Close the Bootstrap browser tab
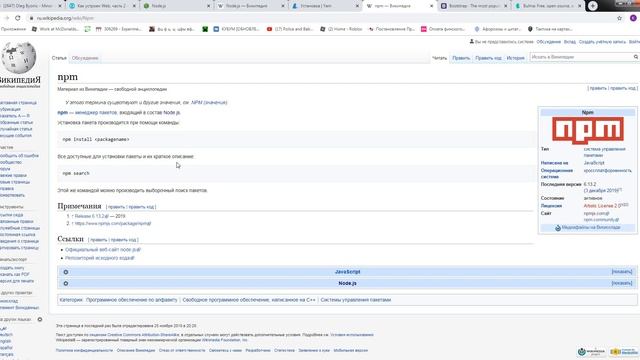This screenshot has height=360, width=640. click(x=505, y=6)
